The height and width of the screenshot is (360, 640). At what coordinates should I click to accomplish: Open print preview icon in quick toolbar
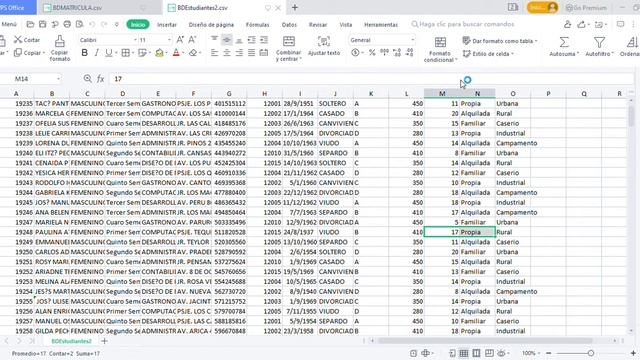(x=80, y=24)
